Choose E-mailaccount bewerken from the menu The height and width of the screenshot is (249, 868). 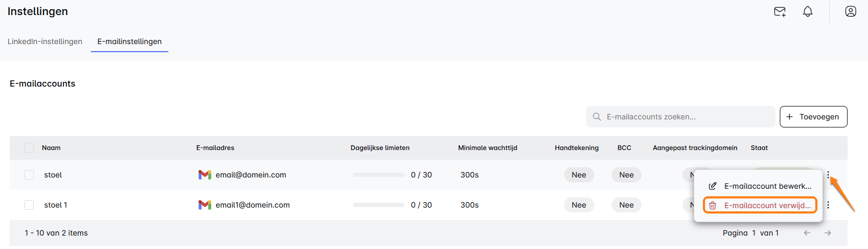pyautogui.click(x=760, y=186)
